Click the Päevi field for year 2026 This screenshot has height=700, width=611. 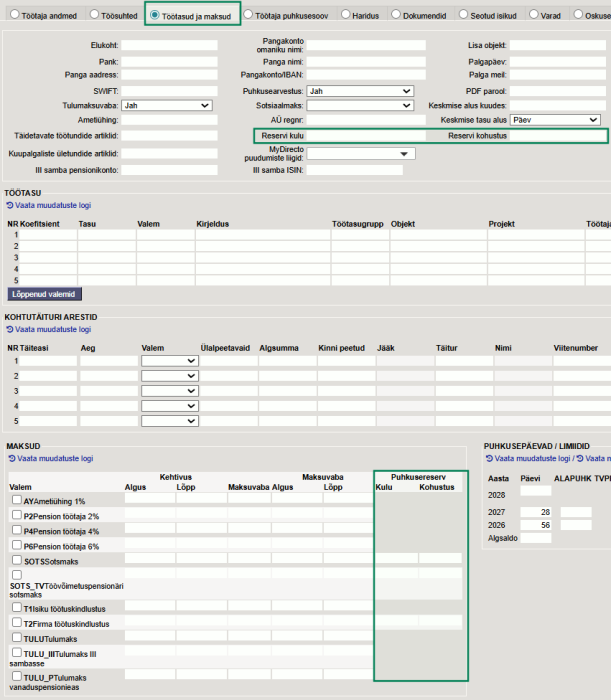(x=536, y=525)
